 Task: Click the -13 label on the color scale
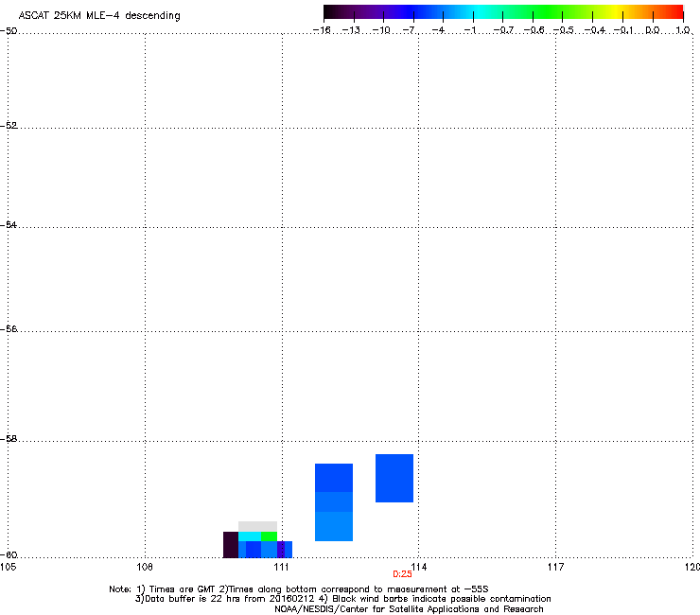coord(351,30)
